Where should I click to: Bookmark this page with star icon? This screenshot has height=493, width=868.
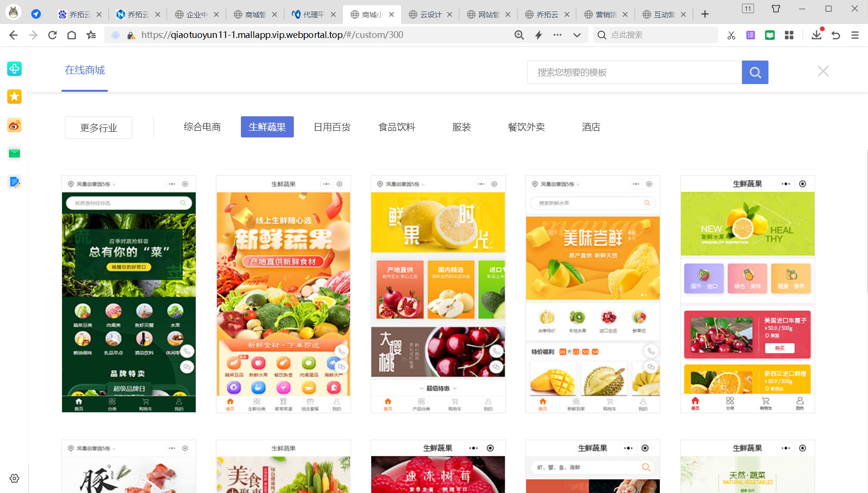pos(91,35)
